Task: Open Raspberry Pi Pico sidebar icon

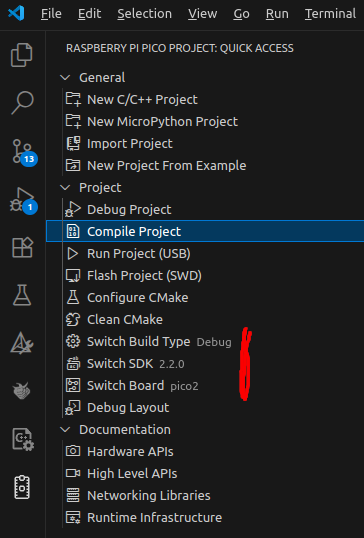Action: 22,391
